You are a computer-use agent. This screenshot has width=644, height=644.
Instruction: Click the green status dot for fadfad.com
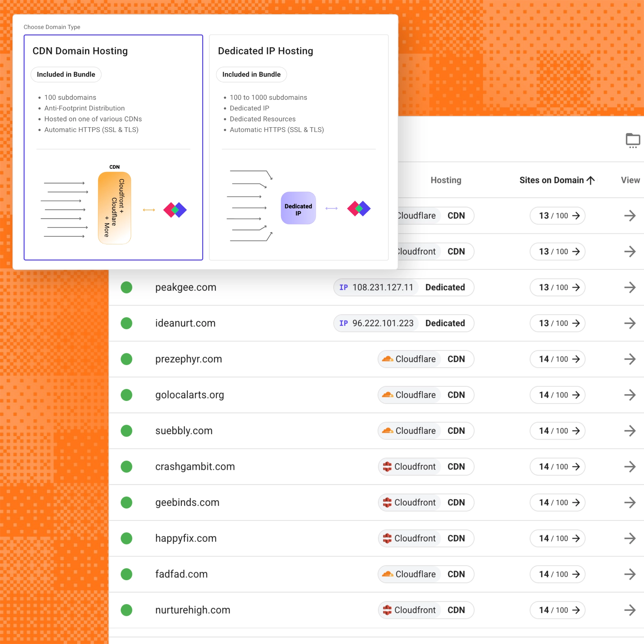(126, 574)
